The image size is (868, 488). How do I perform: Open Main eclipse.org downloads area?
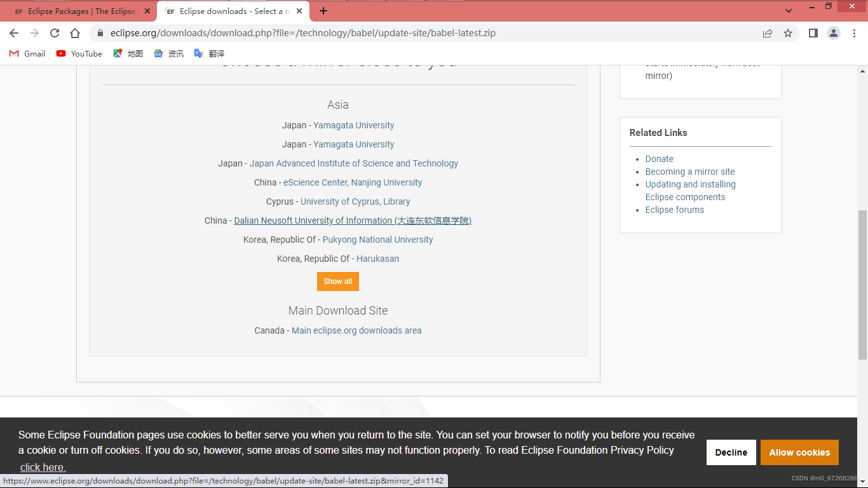click(356, 330)
